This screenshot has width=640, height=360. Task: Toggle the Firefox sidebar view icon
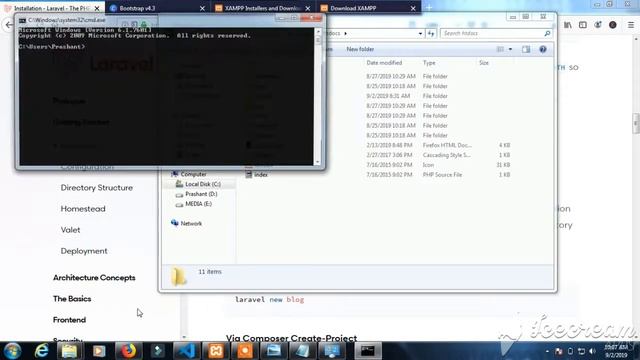[583, 25]
